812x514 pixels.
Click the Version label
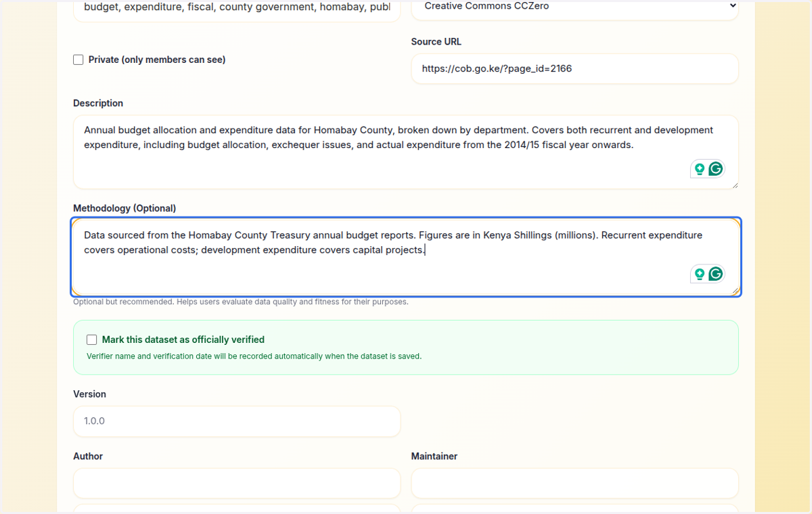coord(89,394)
